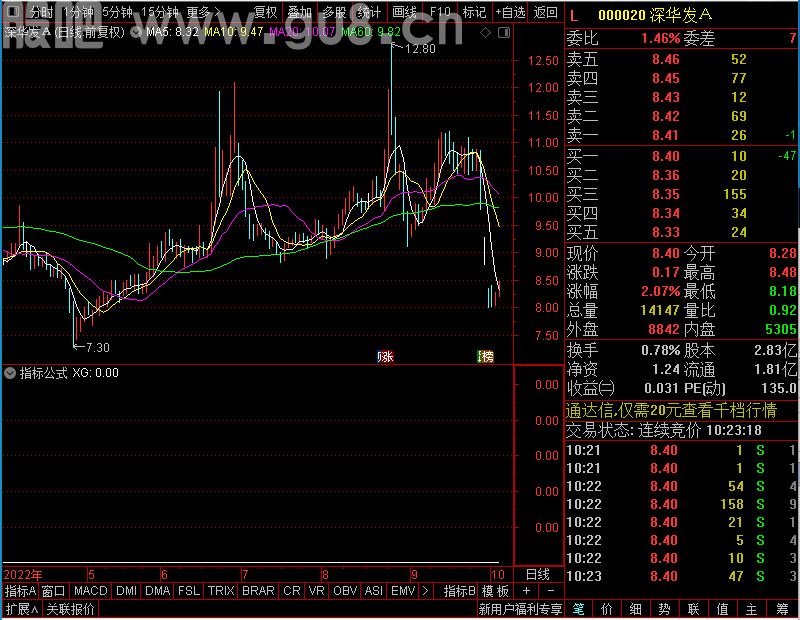Select the 指标A tab
The height and width of the screenshot is (620, 800).
pyautogui.click(x=20, y=591)
